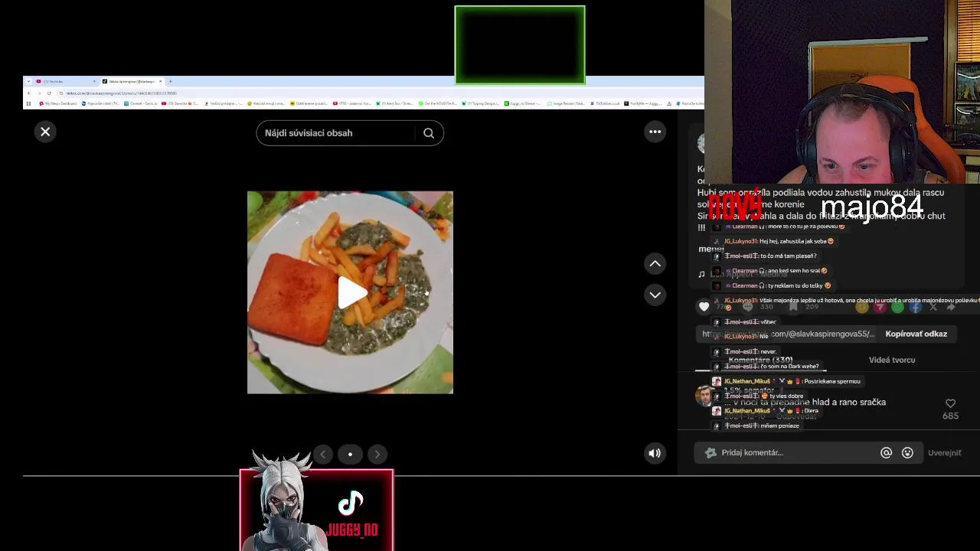This screenshot has width=980, height=551.
Task: Like the comment with 685 likes
Action: (x=950, y=403)
